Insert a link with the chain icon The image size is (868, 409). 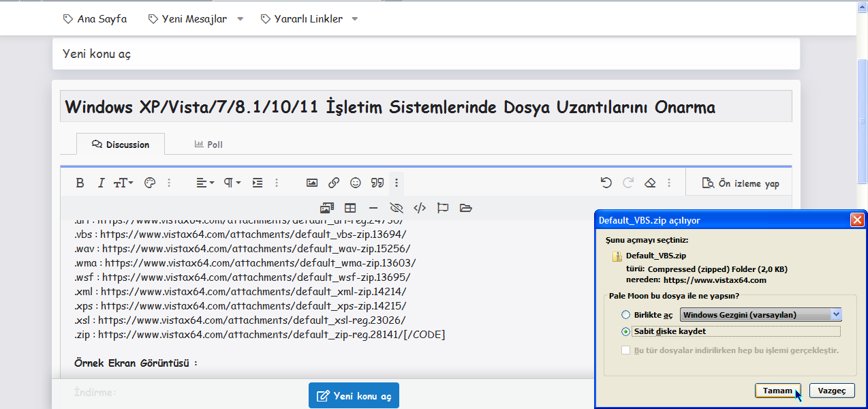(x=334, y=183)
